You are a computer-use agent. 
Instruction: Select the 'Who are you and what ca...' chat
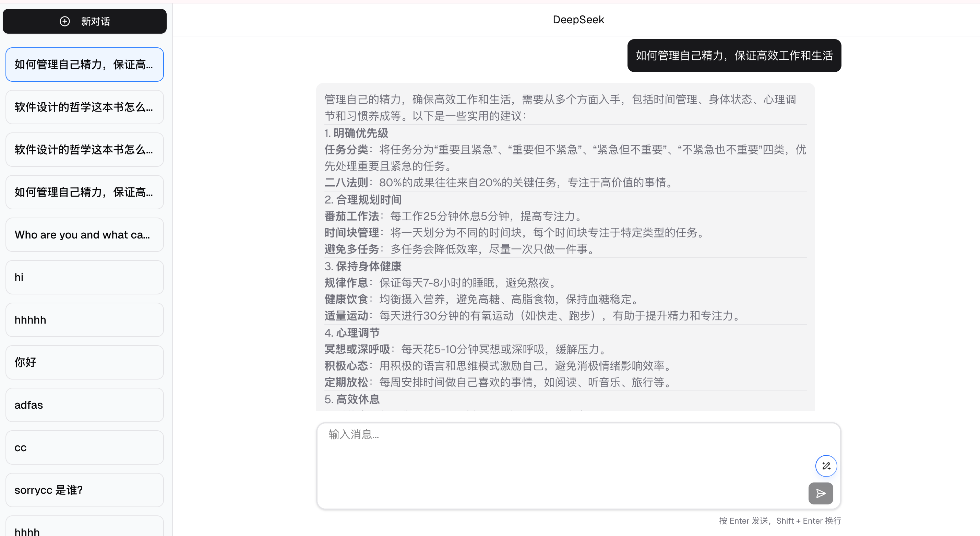[x=84, y=234]
